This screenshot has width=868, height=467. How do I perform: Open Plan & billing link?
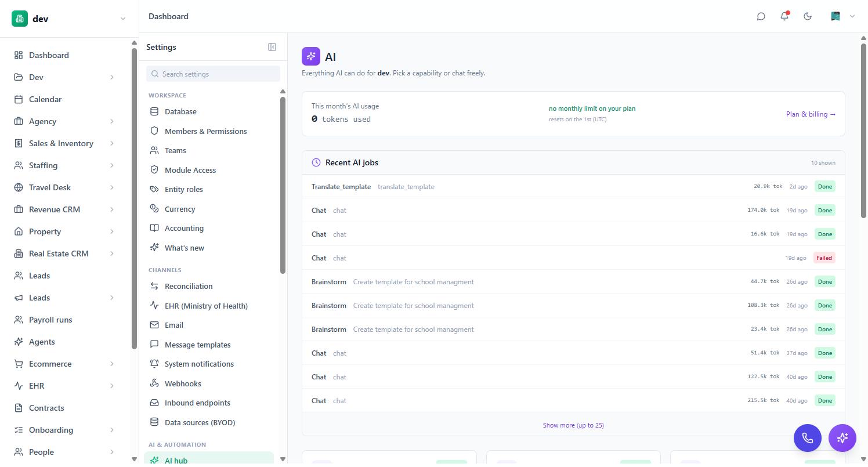(811, 114)
